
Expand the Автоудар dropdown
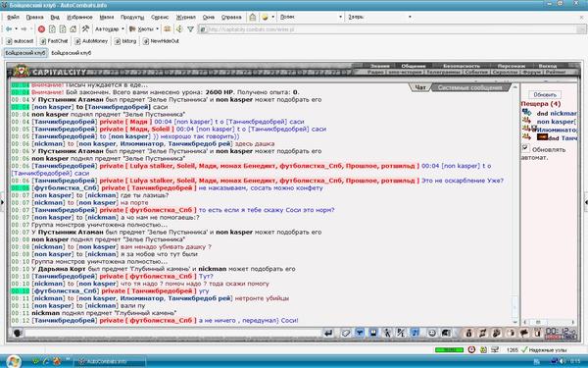tap(122, 28)
